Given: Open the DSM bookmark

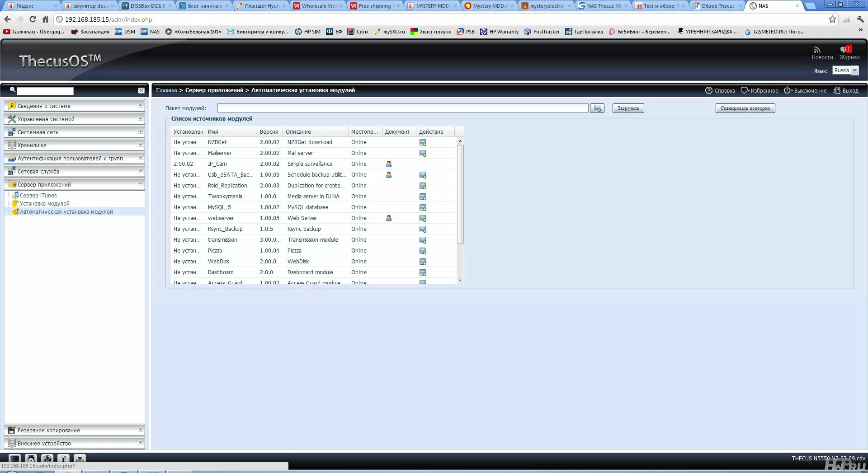Looking at the screenshot, I should (x=125, y=32).
